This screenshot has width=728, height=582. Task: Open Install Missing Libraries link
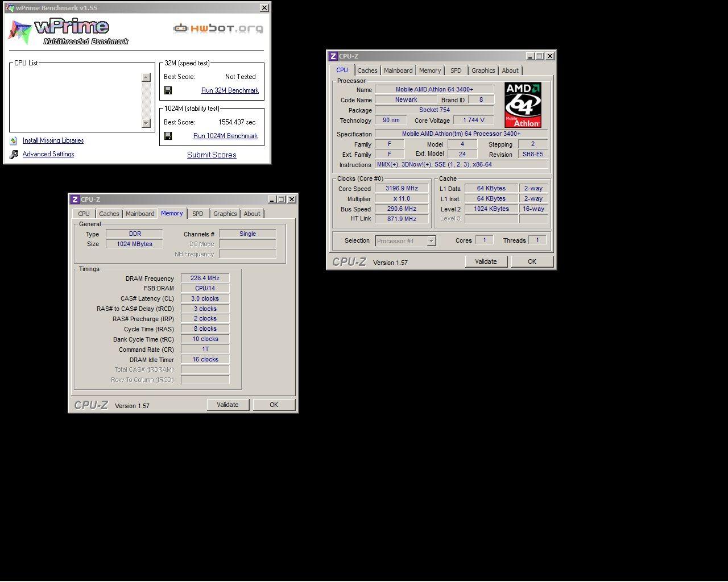[x=53, y=140]
